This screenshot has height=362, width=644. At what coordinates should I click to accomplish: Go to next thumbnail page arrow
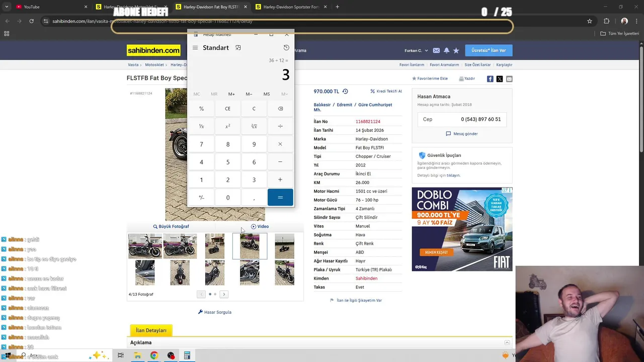tap(224, 294)
